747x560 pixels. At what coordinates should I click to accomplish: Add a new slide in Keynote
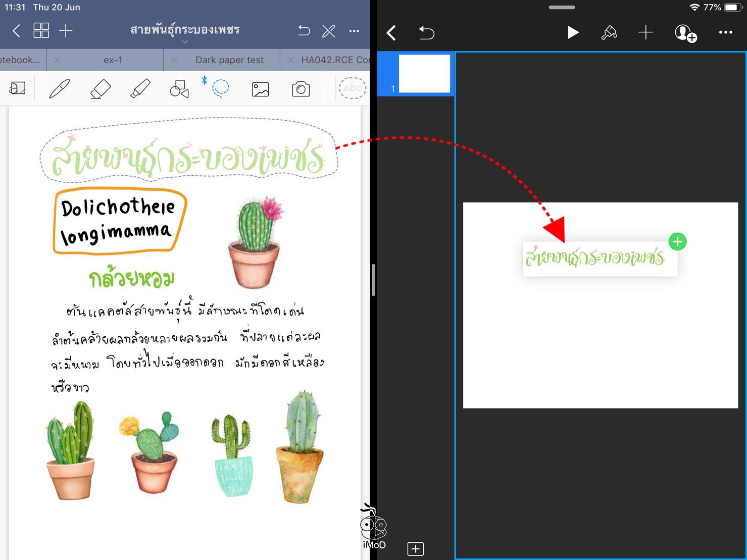[415, 549]
